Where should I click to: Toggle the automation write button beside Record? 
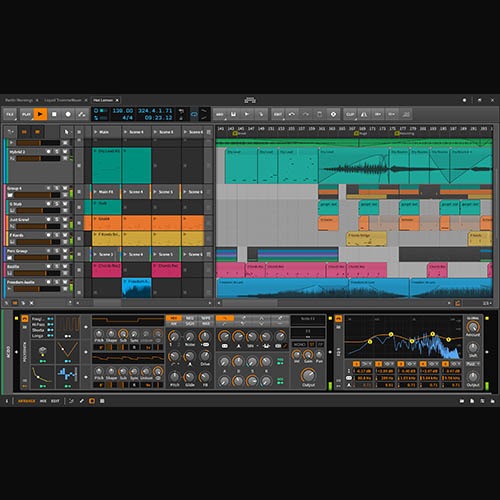(x=82, y=114)
